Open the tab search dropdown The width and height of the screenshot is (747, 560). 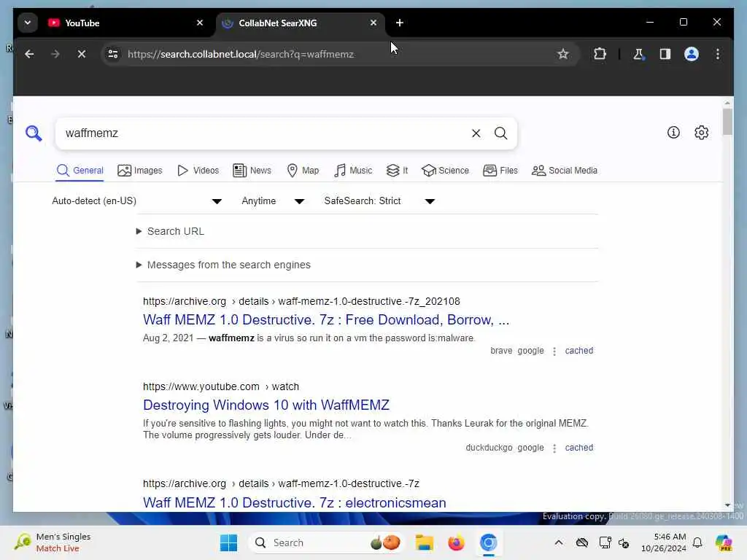click(28, 23)
